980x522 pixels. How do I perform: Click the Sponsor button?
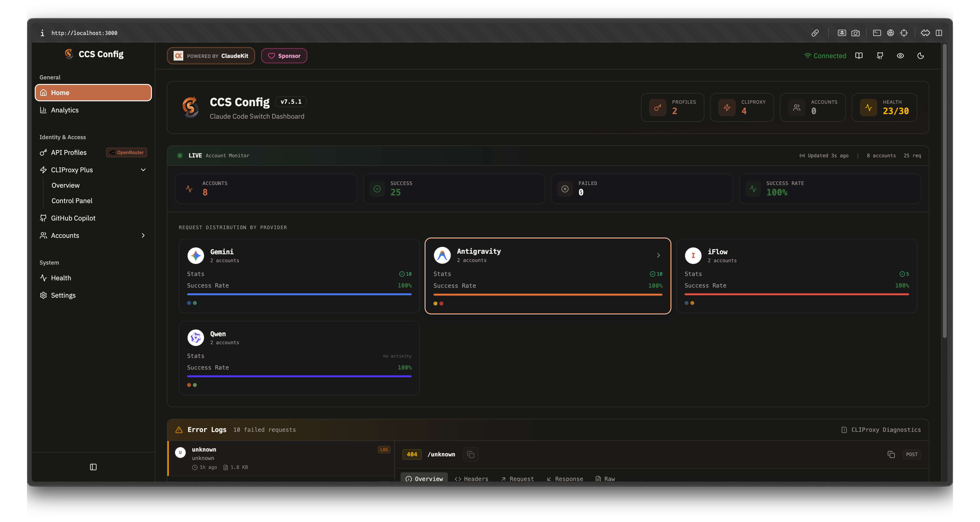tap(284, 56)
